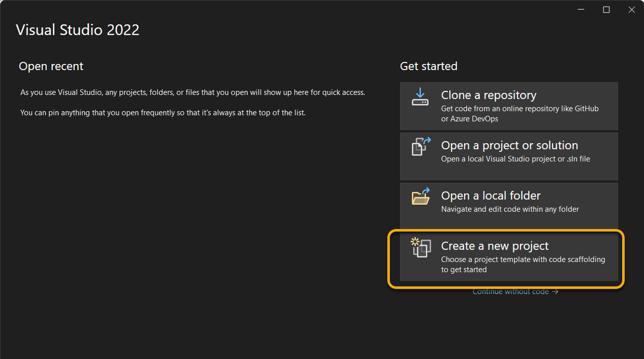Viewport: 644px width, 359px height.
Task: Start Create a new project
Action: click(x=509, y=257)
